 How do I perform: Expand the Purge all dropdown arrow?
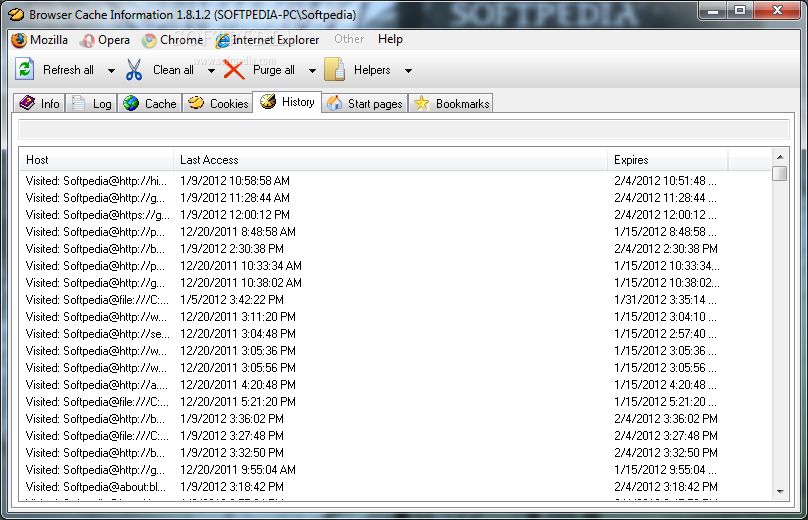point(312,71)
